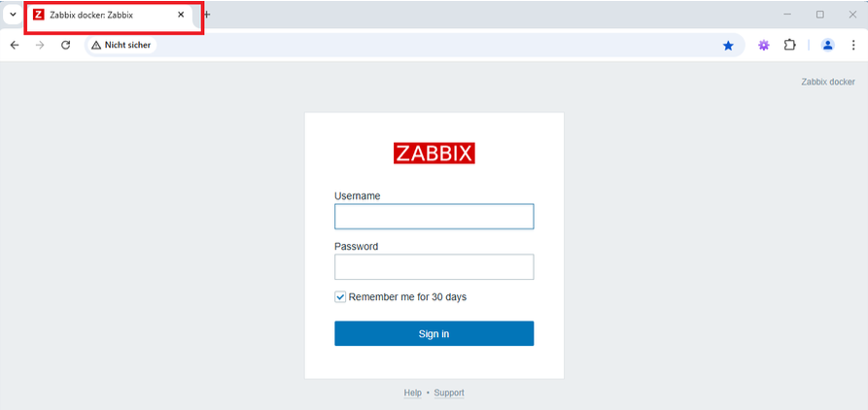Bookmark this page with the star icon
This screenshot has width=868, height=410.
(728, 46)
